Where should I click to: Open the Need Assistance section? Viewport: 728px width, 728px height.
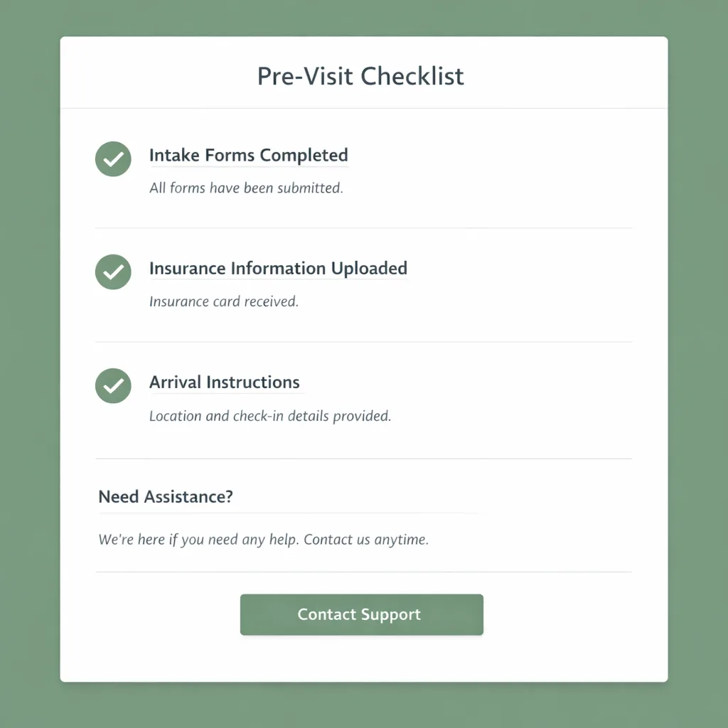pyautogui.click(x=166, y=496)
